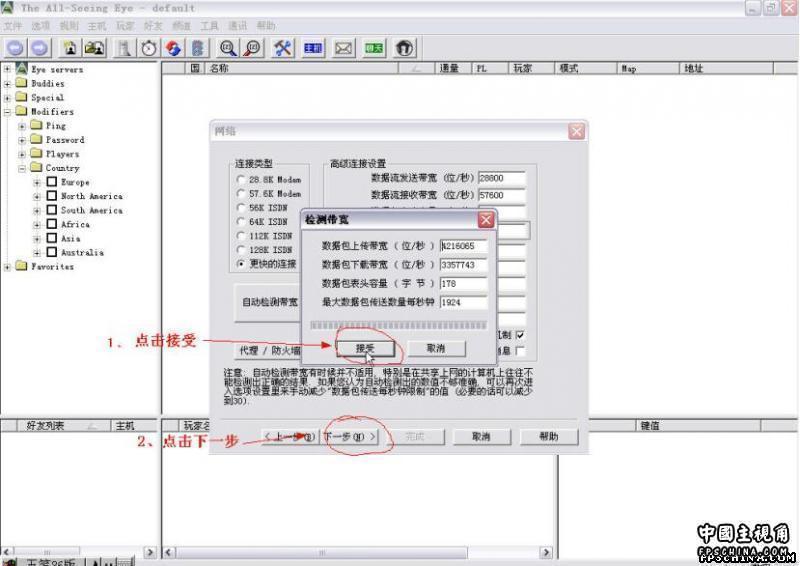Click the 帮助 button in network wizard
Viewport: 800px width, 566px height.
(x=548, y=437)
